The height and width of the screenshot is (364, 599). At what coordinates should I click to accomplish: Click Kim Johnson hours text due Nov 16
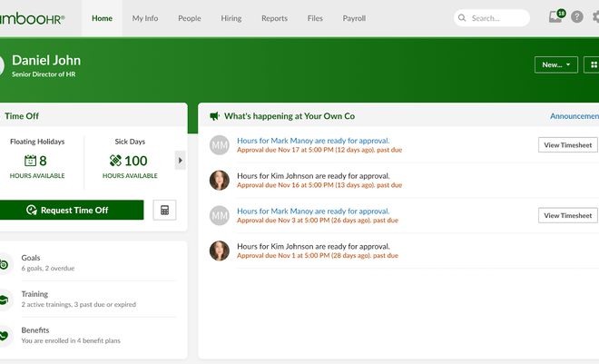click(x=313, y=176)
